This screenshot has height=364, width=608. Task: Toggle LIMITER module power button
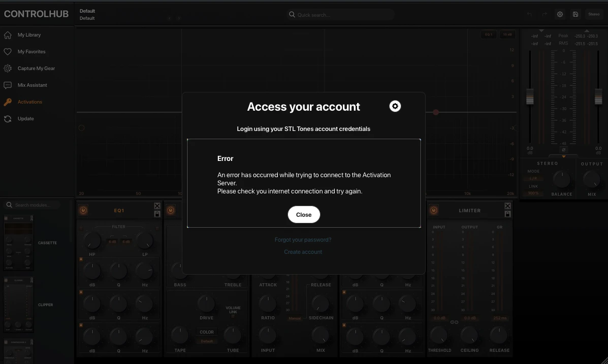click(x=434, y=210)
